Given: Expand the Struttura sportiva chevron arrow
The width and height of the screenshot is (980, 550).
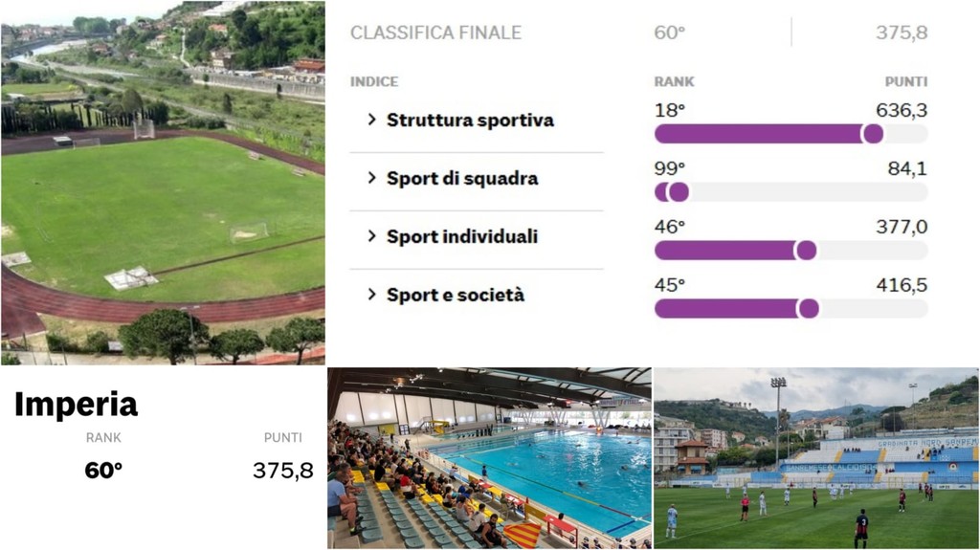Looking at the screenshot, I should tap(372, 120).
